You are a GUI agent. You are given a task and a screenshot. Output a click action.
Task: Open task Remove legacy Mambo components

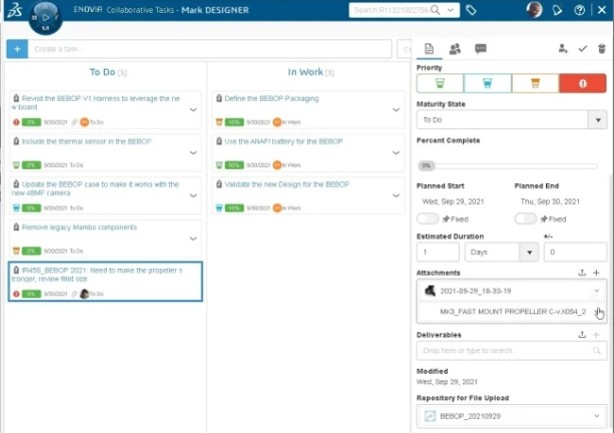[x=79, y=227]
